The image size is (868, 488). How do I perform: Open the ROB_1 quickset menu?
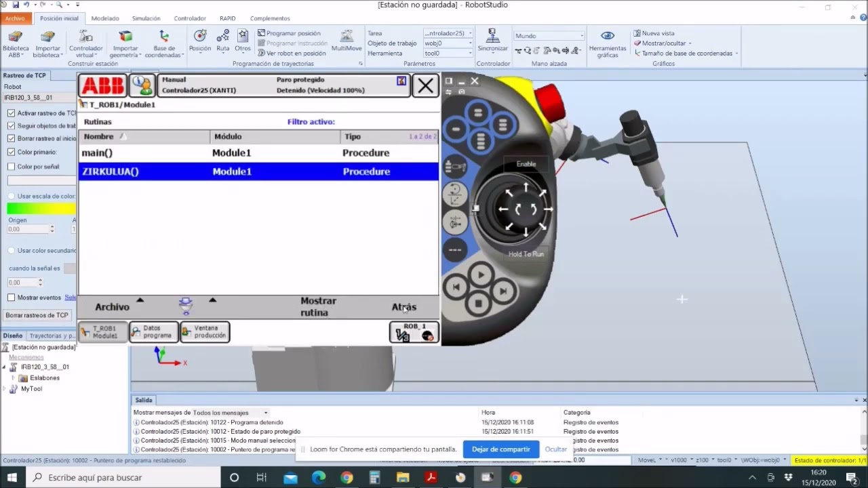[x=414, y=332]
